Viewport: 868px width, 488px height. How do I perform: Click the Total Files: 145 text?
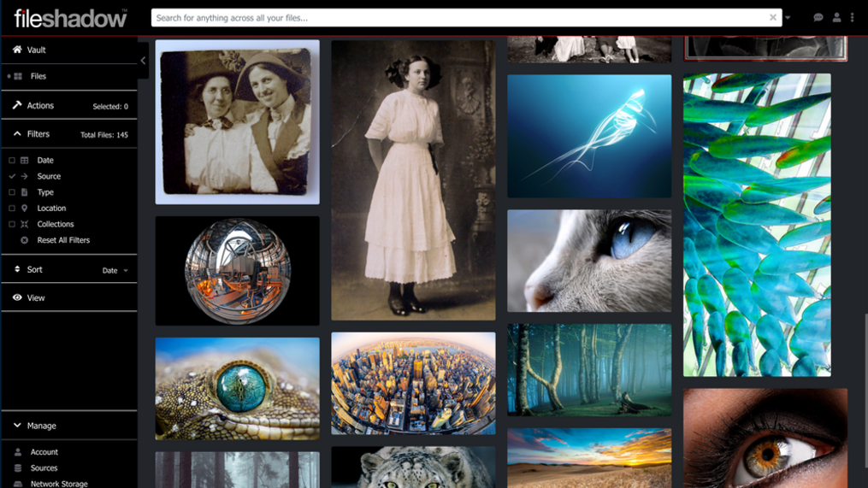[104, 135]
